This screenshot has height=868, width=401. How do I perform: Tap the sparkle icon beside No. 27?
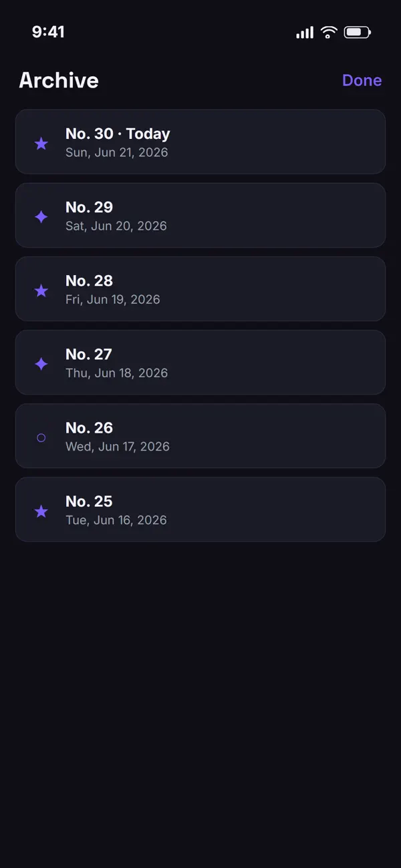[x=41, y=364]
